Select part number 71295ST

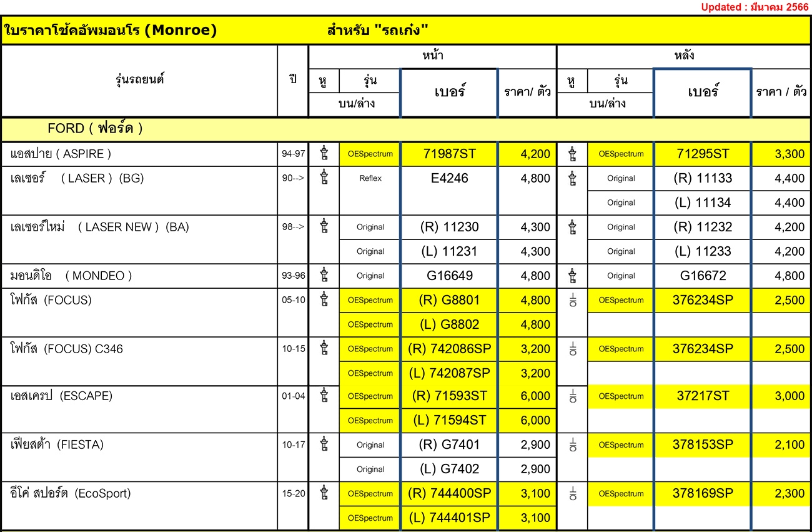[703, 154]
